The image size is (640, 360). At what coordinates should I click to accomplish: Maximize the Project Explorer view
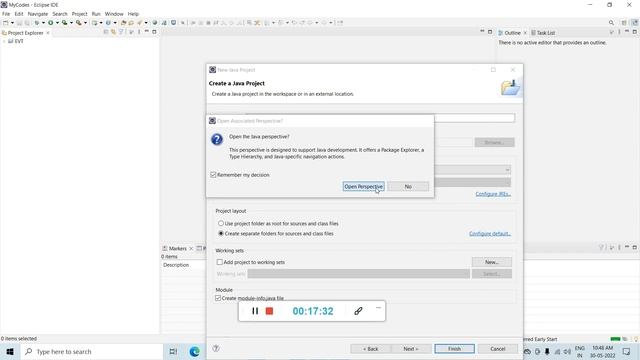[154, 31]
